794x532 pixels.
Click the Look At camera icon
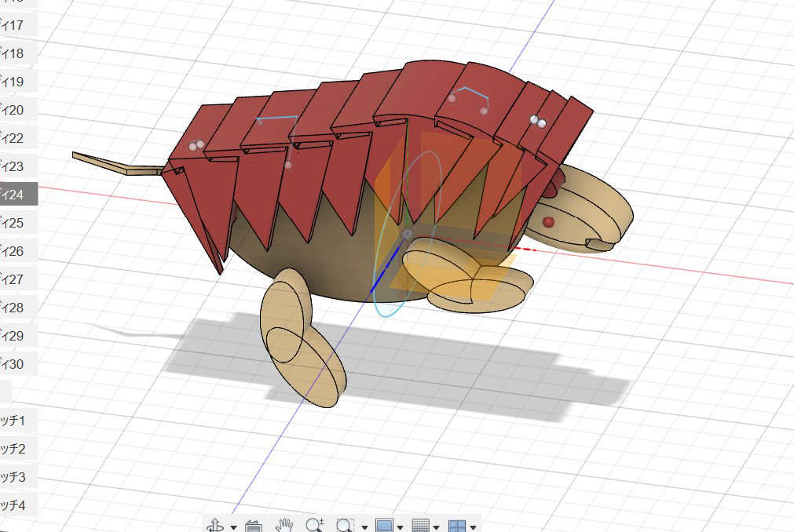253,526
